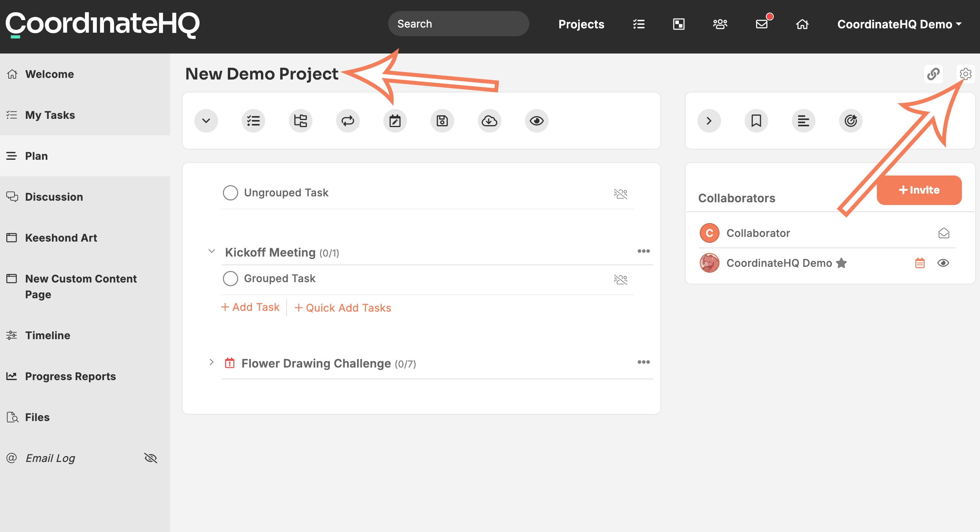Viewport: 980px width, 532px height.
Task: Click the Search field in header
Action: click(x=459, y=24)
